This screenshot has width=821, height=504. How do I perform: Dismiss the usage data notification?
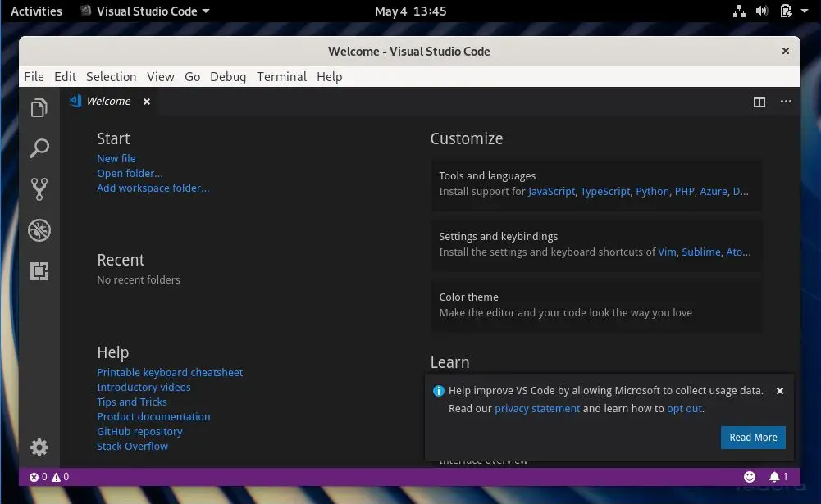pyautogui.click(x=780, y=391)
